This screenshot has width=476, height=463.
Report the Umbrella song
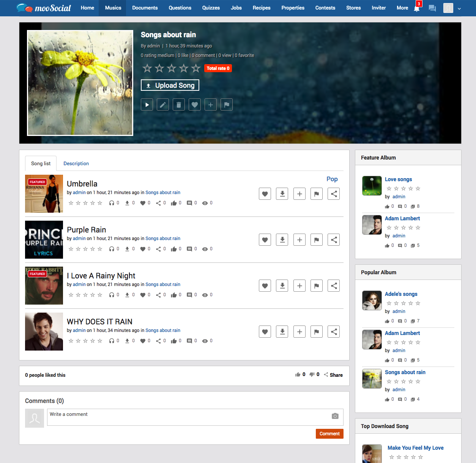click(317, 194)
